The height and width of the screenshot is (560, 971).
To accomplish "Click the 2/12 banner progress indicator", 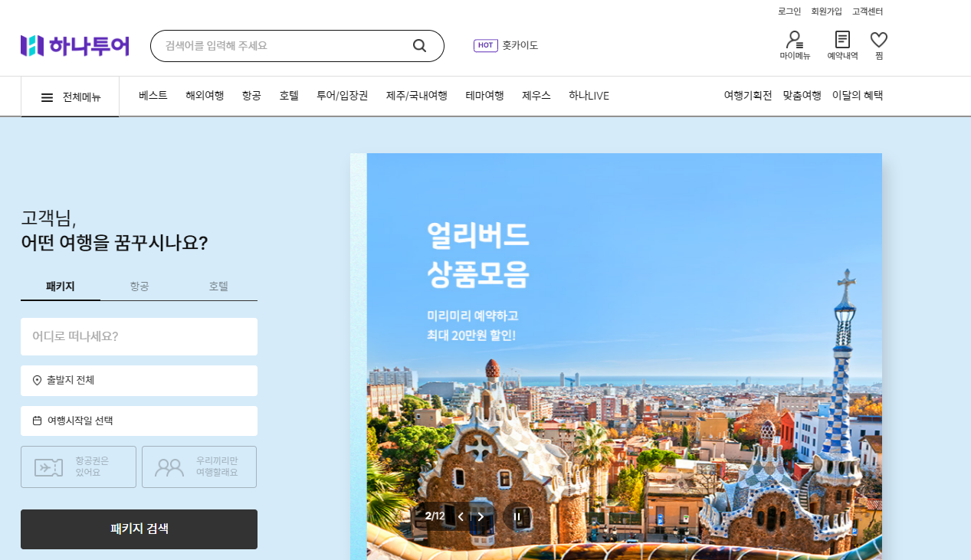I will 435,516.
